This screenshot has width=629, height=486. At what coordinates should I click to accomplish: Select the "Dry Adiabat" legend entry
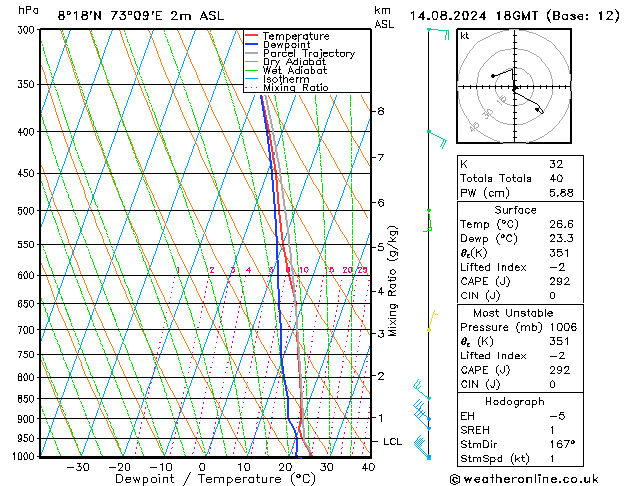coord(294,62)
